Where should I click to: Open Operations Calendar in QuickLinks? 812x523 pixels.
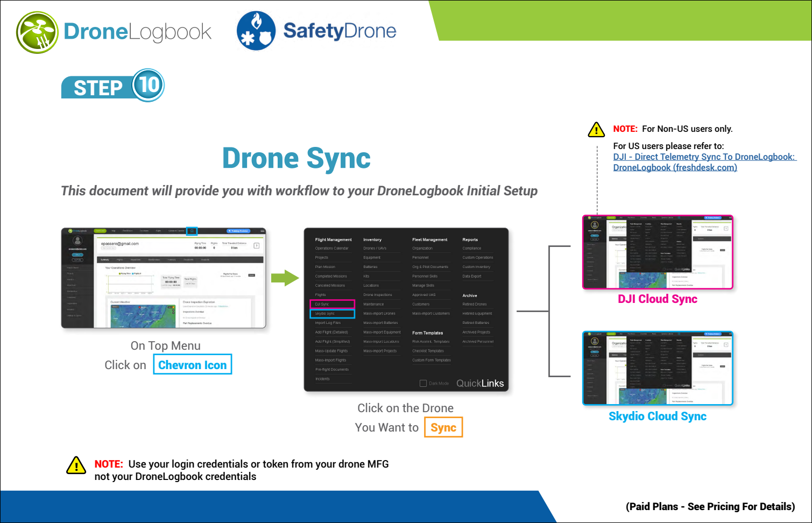(x=331, y=248)
